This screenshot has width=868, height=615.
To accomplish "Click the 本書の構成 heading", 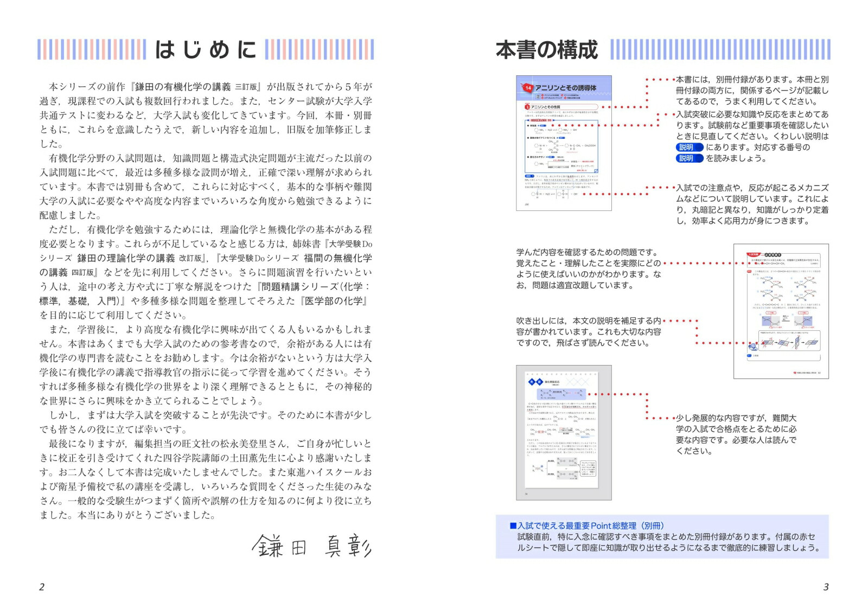I will (547, 50).
